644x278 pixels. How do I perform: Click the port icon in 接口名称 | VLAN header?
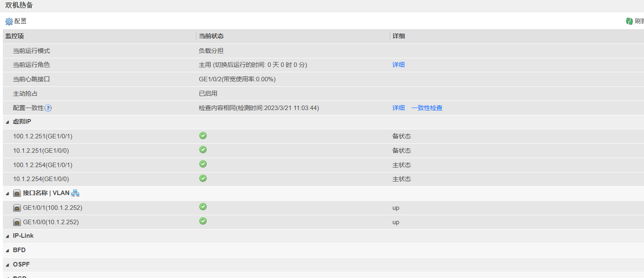[x=17, y=193]
